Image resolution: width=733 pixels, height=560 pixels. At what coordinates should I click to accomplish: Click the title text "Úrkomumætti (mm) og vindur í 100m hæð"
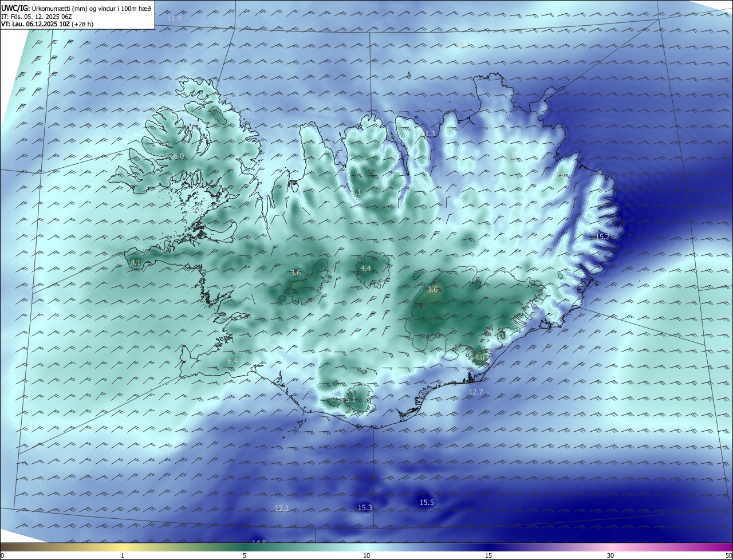point(91,8)
